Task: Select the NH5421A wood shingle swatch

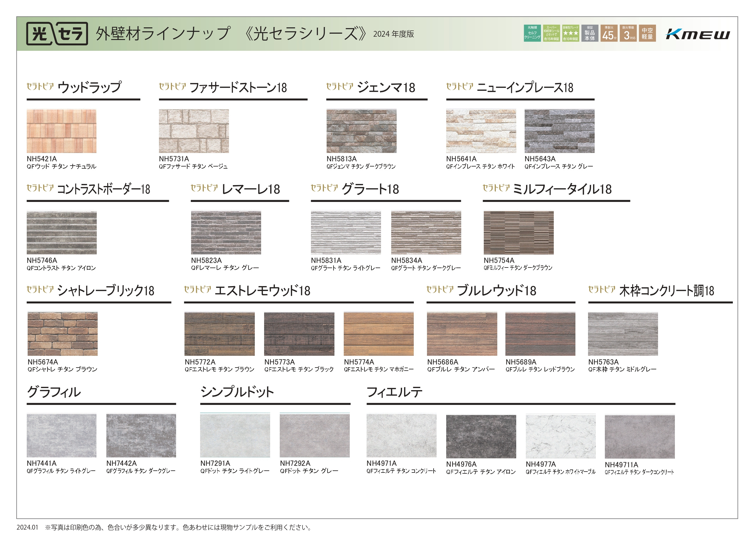Action: coord(62,131)
